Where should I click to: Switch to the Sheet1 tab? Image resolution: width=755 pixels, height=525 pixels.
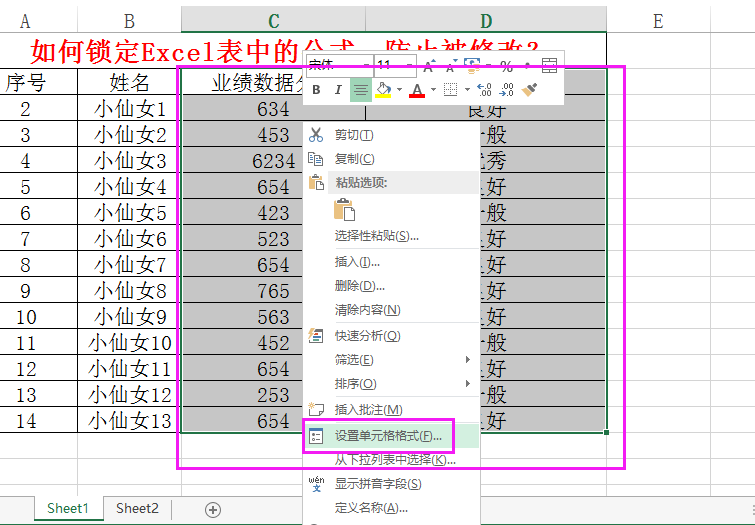click(x=68, y=509)
